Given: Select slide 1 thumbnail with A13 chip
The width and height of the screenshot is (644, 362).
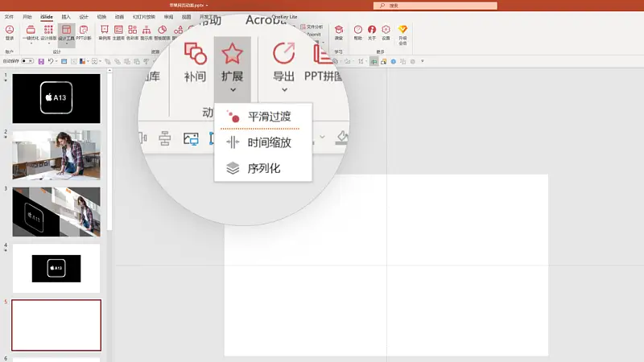Looking at the screenshot, I should click(x=56, y=98).
